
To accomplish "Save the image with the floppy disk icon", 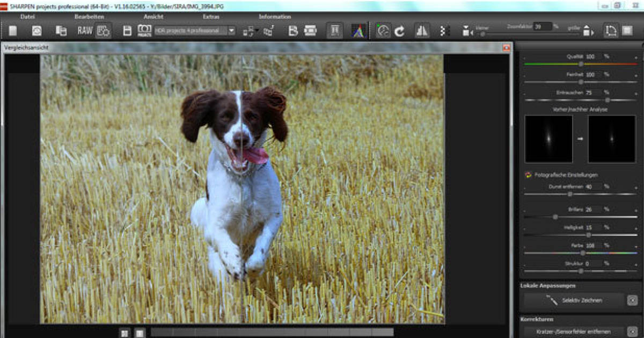I will tap(127, 31).
